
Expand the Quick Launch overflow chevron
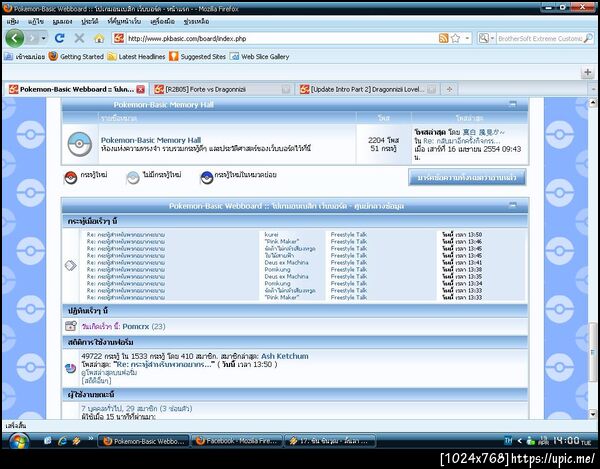[x=91, y=439]
